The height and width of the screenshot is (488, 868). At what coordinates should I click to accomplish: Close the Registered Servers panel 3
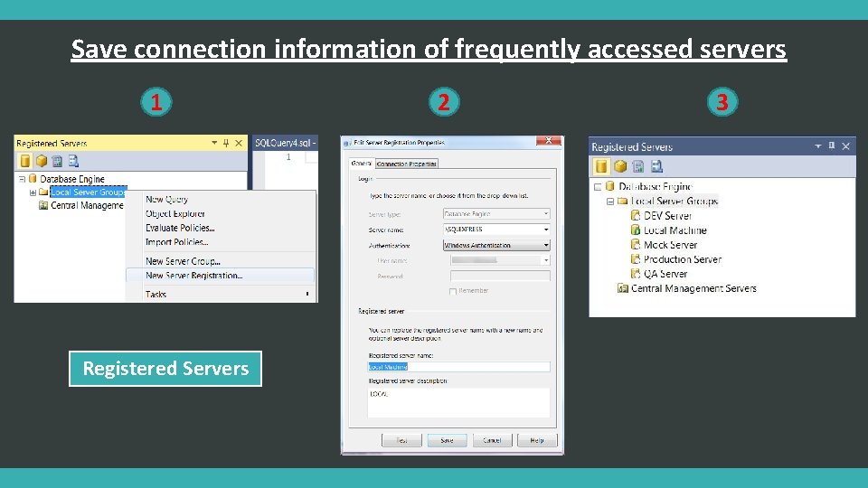point(846,146)
